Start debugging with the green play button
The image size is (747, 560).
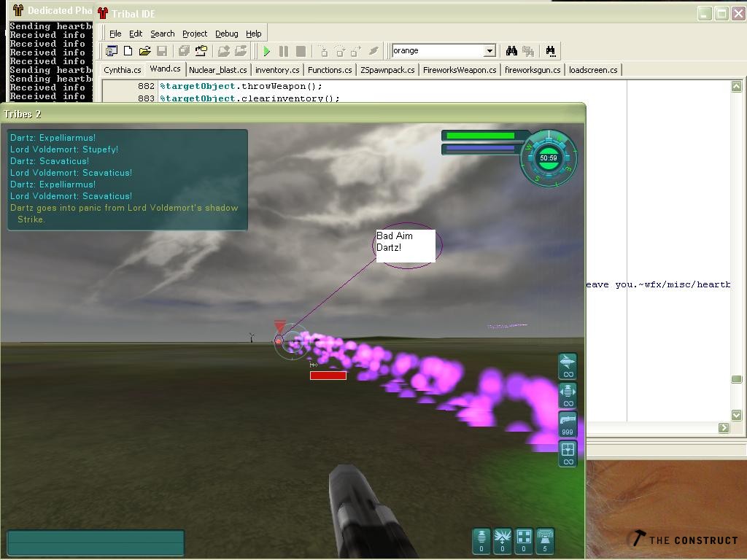(x=267, y=51)
